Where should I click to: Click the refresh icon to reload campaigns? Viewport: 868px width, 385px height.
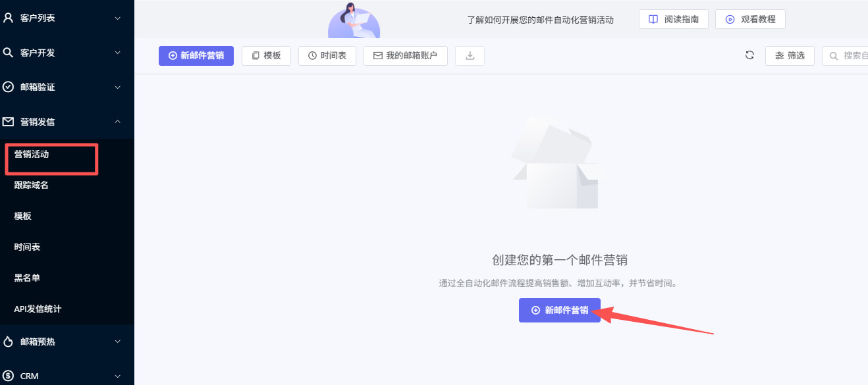[749, 55]
